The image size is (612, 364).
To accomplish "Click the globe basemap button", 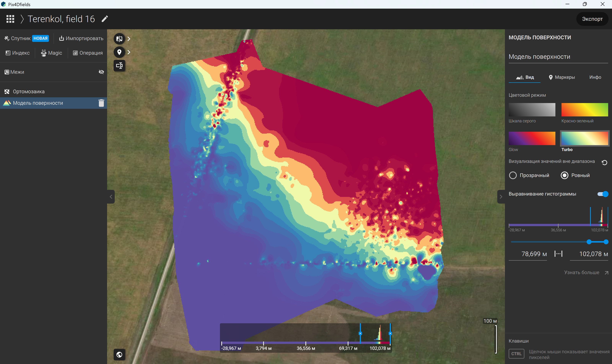I will (x=119, y=354).
